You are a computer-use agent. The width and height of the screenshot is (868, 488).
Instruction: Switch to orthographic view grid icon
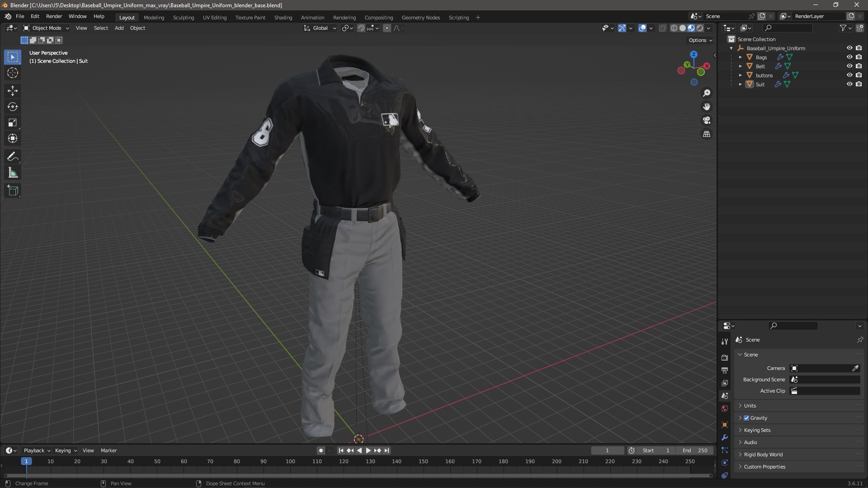click(x=707, y=134)
